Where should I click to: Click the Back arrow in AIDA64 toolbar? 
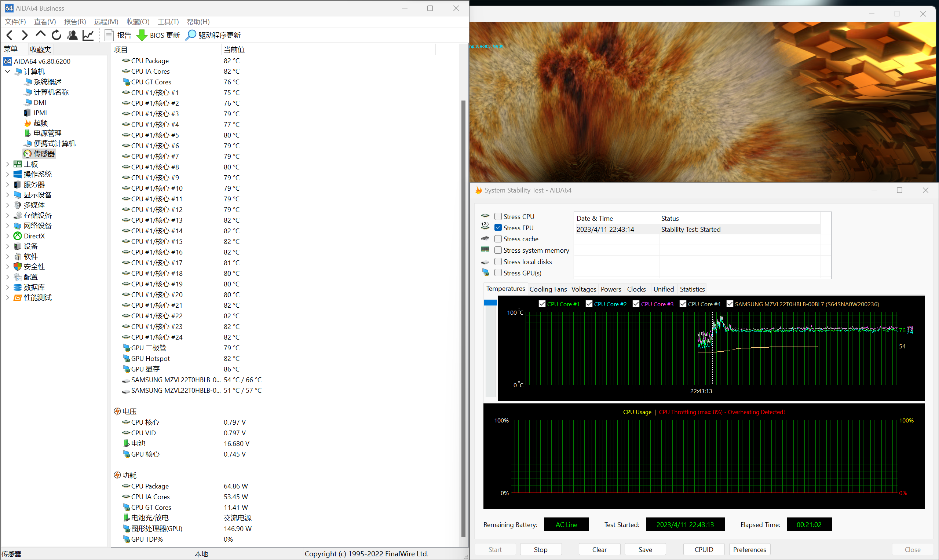(10, 35)
